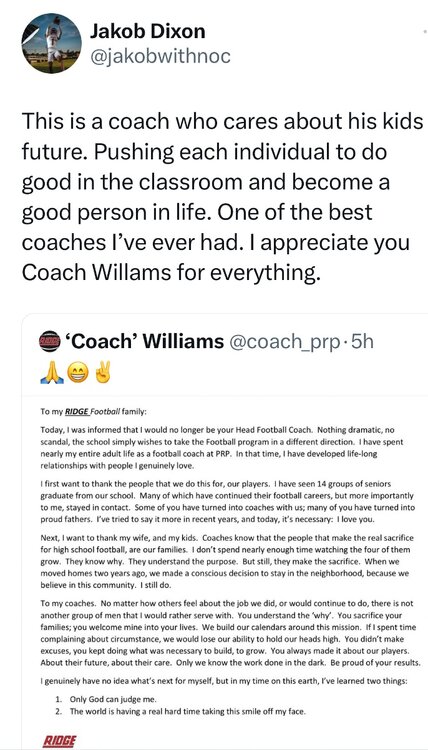Open Jakob Dixon's profile picture
The width and height of the screenshot is (428, 750).
tap(51, 44)
